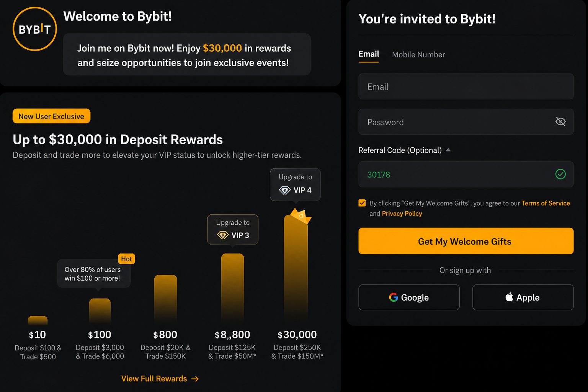
Task: Toggle password visibility eye icon
Action: [560, 122]
